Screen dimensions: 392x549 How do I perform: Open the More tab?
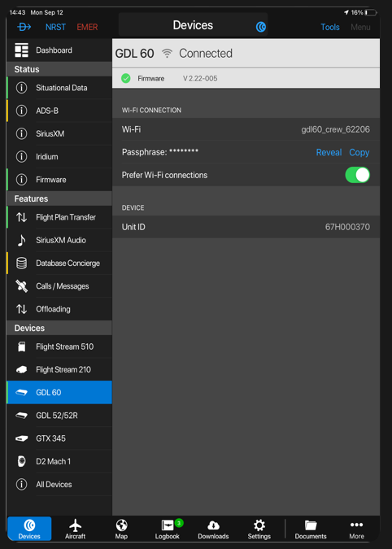pyautogui.click(x=356, y=529)
